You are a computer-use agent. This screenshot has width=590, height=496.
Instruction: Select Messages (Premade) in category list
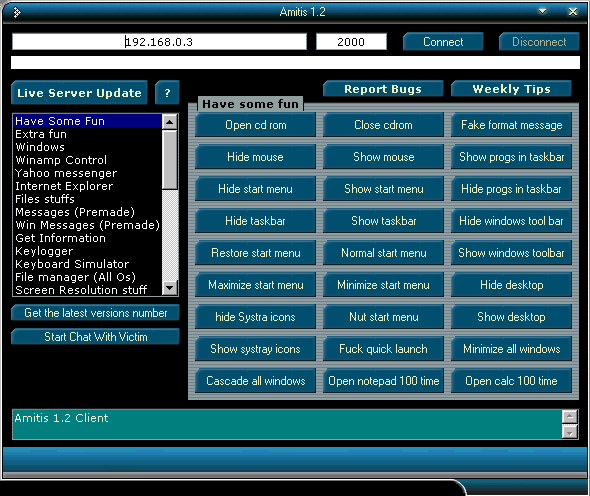click(87, 212)
